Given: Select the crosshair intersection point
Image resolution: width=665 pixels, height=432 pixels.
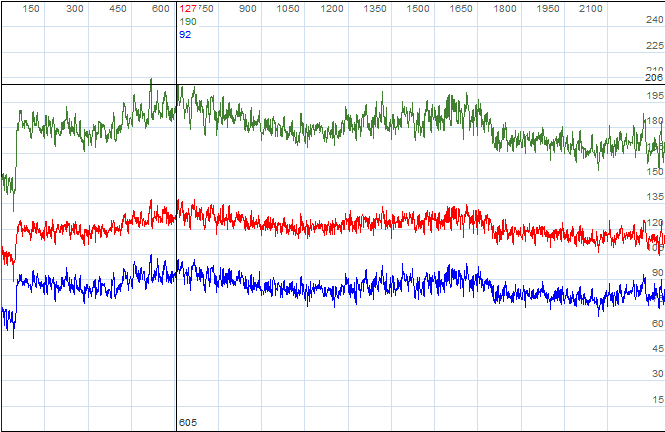Looking at the screenshot, I should (176, 84).
